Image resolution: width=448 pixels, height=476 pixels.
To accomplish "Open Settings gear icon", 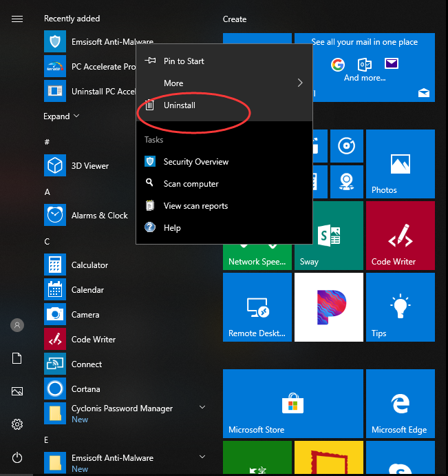I will [x=17, y=424].
